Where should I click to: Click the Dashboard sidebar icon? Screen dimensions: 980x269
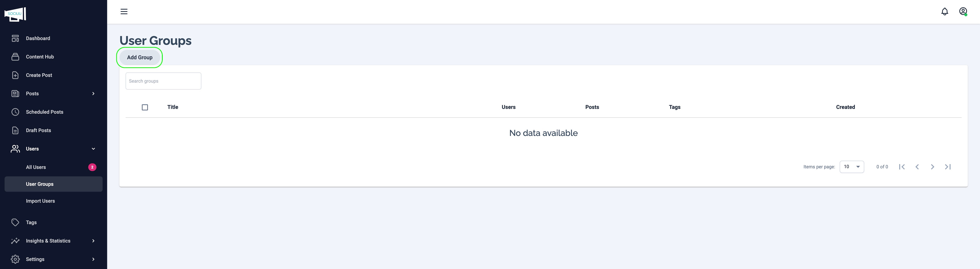(15, 39)
